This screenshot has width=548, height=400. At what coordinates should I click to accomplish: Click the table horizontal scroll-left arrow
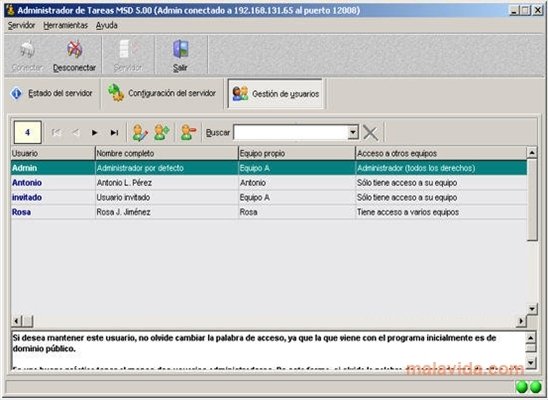pos(16,321)
